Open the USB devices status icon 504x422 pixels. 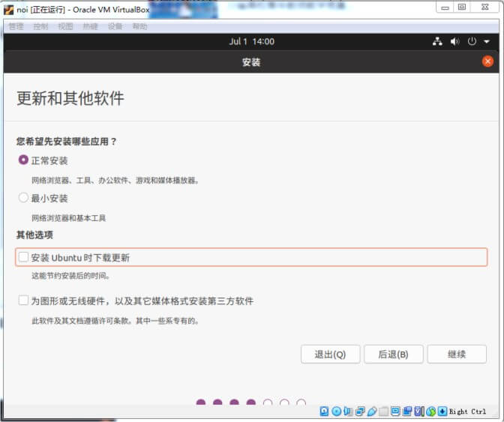point(372,411)
